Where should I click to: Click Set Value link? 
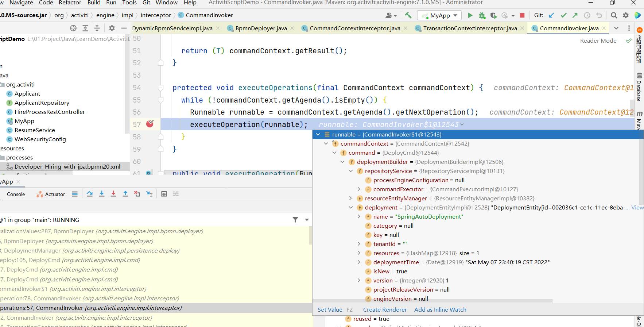tap(330, 309)
